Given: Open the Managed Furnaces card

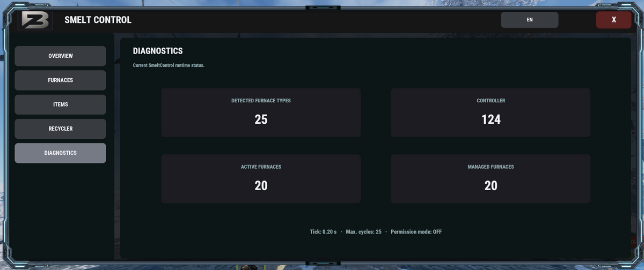Looking at the screenshot, I should (x=491, y=179).
